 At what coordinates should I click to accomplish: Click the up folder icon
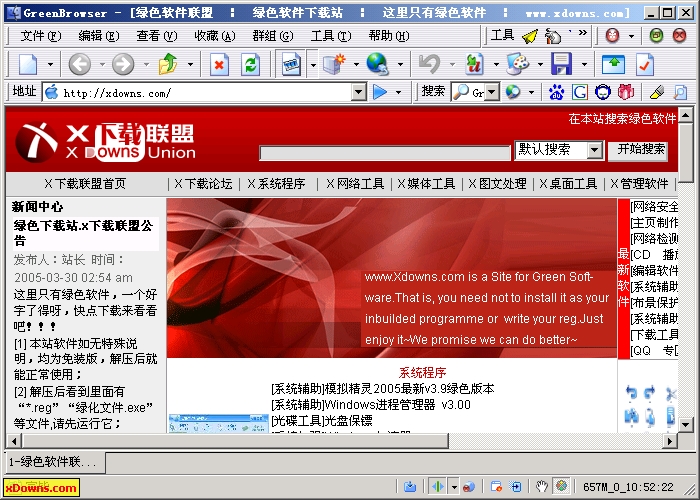pos(168,64)
